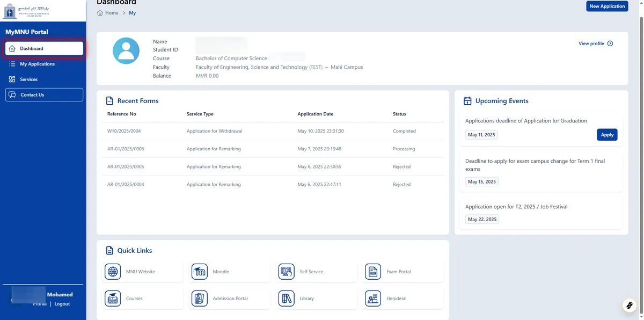
Task: Click the Quick Links document icon
Action: [109, 250]
